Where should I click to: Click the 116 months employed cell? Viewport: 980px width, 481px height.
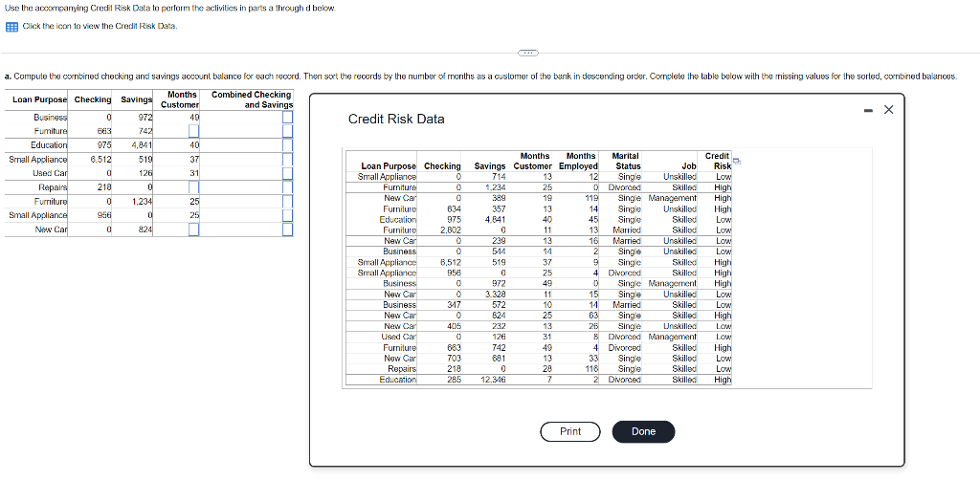coord(590,369)
